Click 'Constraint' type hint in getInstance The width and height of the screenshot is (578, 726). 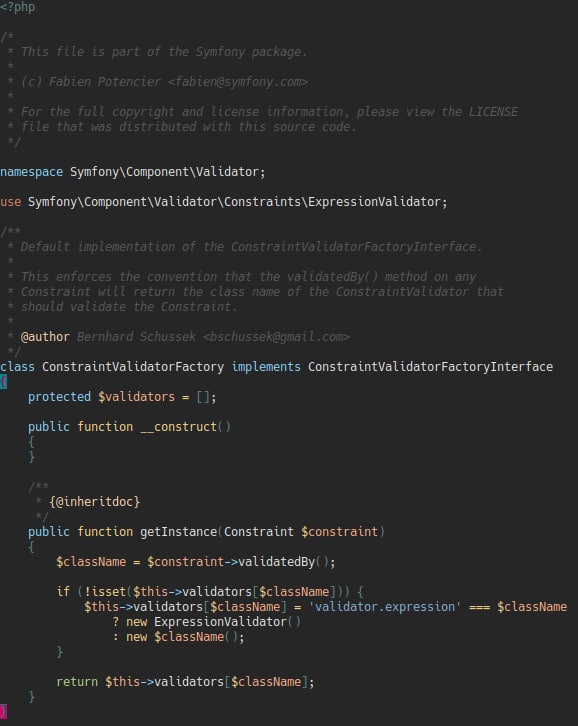(258, 532)
